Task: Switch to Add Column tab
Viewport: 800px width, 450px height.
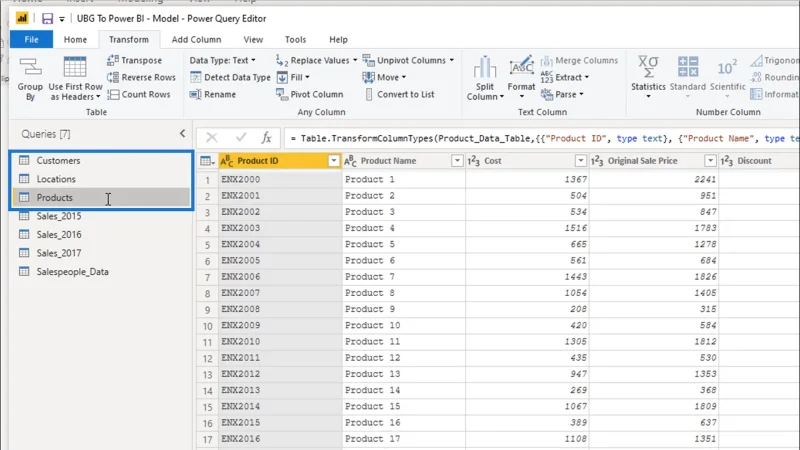Action: 196,39
